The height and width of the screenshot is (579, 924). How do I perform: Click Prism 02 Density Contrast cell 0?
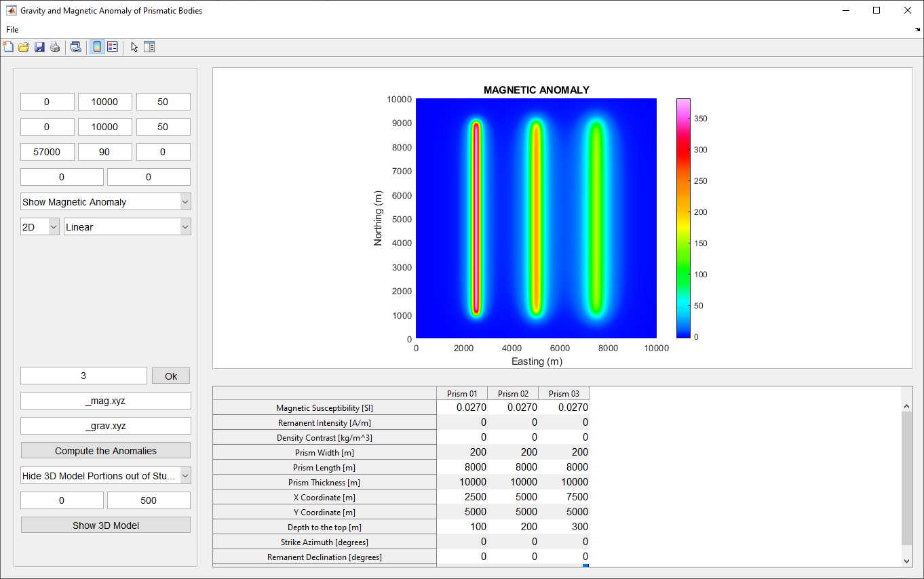point(513,437)
